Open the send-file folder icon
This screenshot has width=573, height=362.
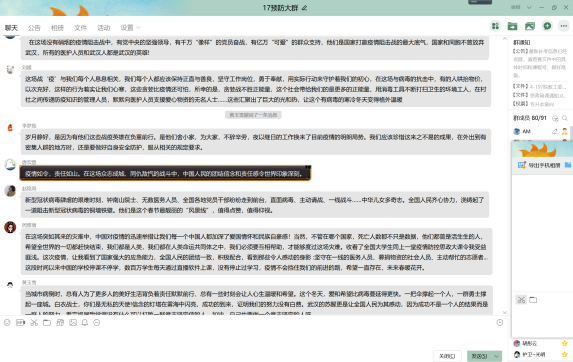pyautogui.click(x=47, y=323)
